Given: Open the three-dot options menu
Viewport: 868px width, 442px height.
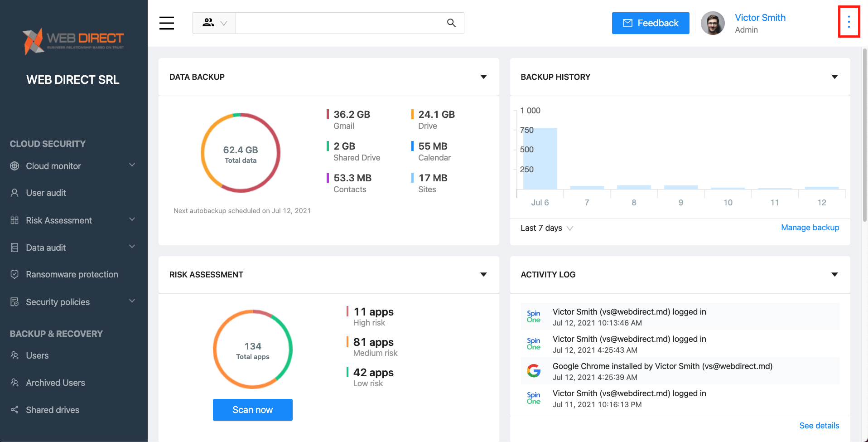Looking at the screenshot, I should click(849, 22).
